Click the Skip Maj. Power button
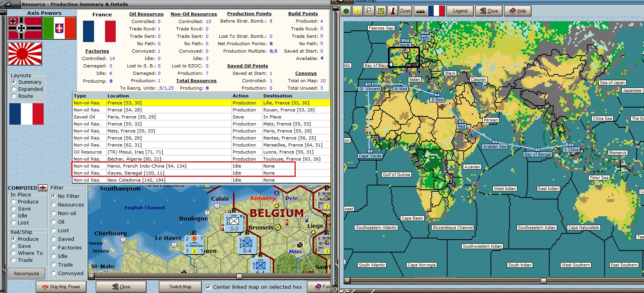The width and height of the screenshot is (644, 293). click(61, 287)
